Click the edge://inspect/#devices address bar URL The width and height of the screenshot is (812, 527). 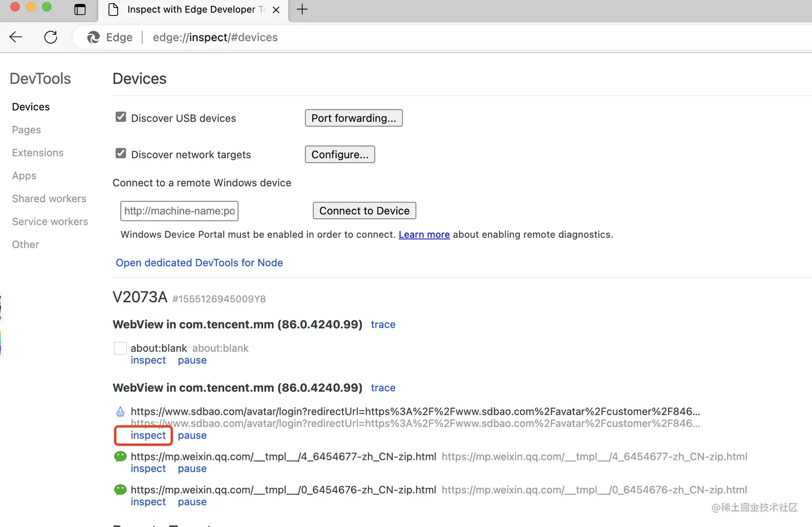coord(215,38)
